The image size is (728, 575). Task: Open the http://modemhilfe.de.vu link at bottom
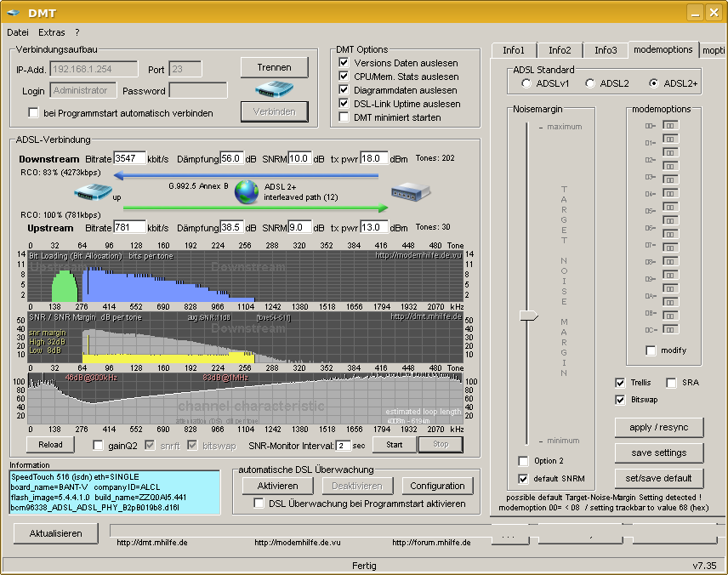[297, 543]
